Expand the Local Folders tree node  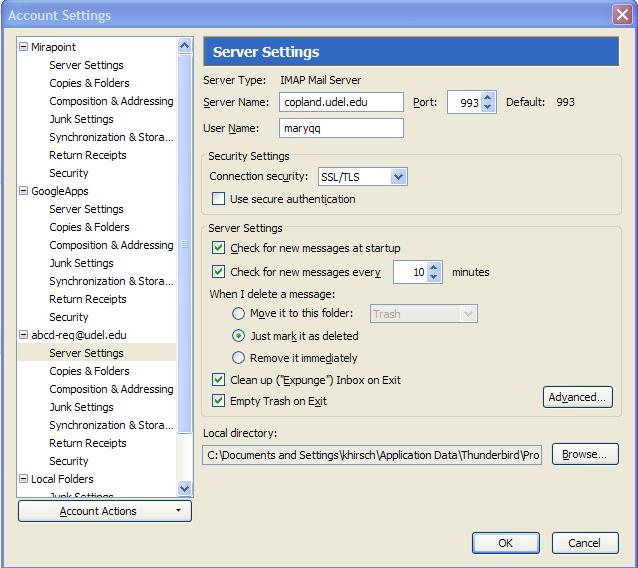point(24,479)
